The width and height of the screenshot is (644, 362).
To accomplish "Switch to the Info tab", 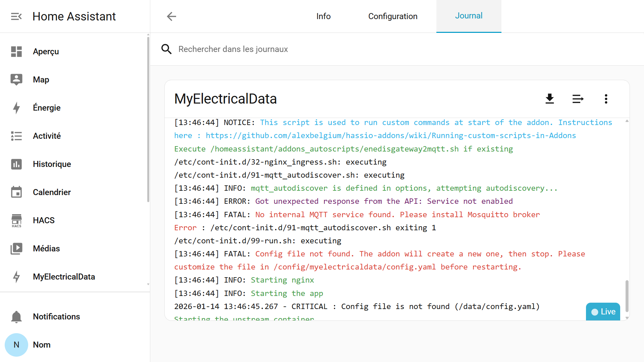I will pos(323,16).
